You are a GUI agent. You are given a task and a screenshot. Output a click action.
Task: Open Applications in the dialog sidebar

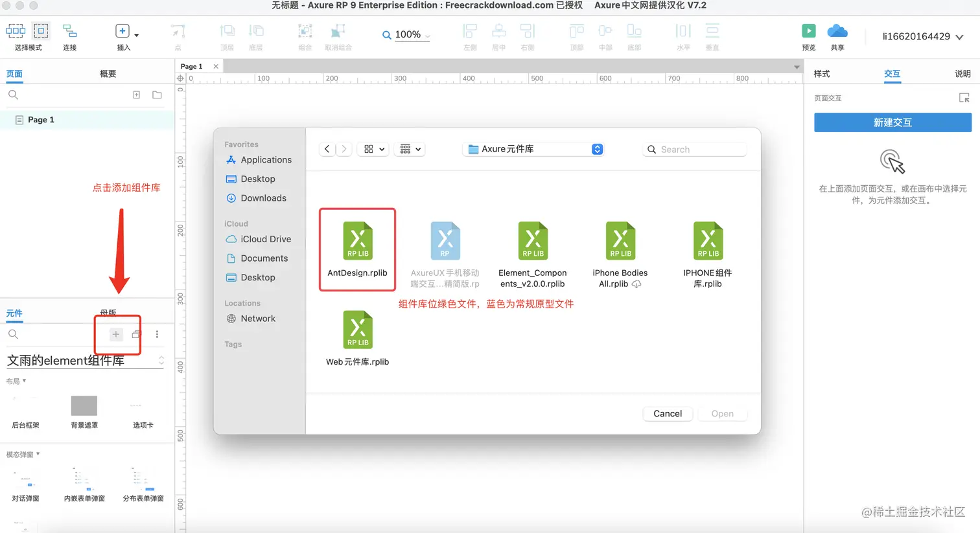pos(259,160)
